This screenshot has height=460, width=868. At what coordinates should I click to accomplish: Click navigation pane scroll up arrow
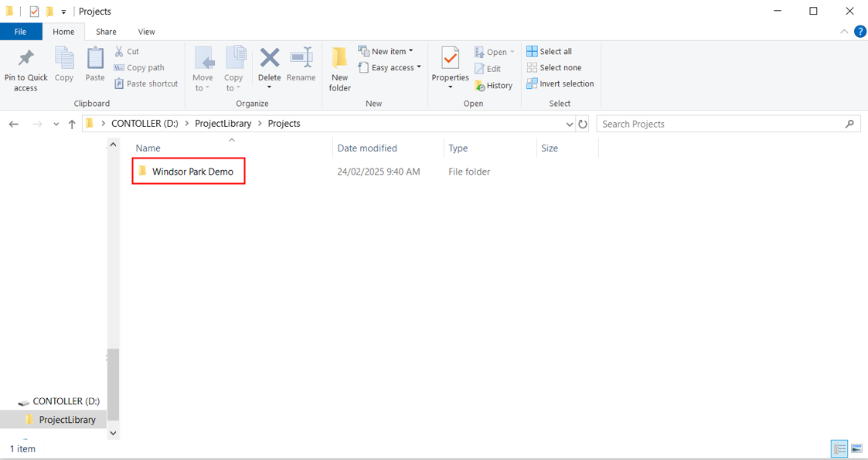click(x=114, y=145)
